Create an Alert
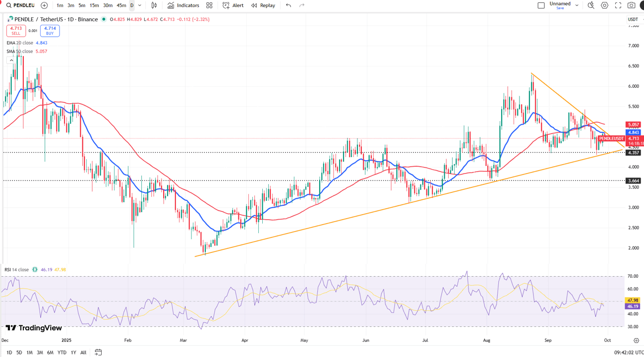Image resolution: width=644 pixels, height=357 pixels. click(x=233, y=5)
